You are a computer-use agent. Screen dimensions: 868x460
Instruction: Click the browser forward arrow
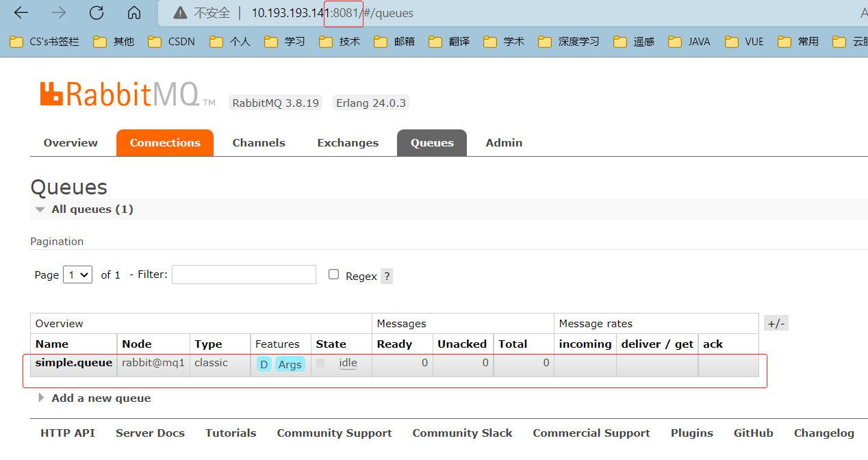coord(59,12)
